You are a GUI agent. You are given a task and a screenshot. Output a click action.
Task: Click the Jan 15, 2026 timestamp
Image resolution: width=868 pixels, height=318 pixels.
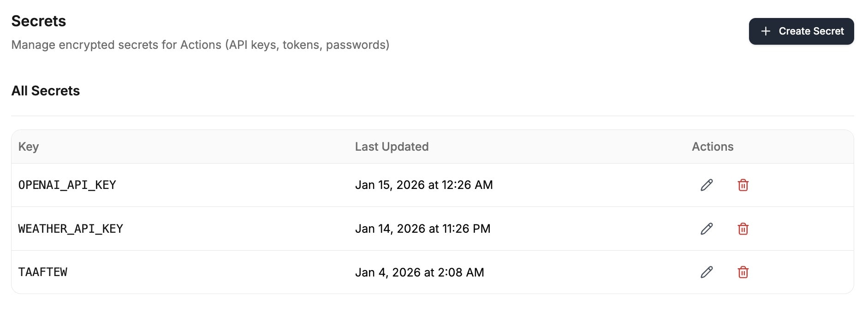[x=423, y=185]
